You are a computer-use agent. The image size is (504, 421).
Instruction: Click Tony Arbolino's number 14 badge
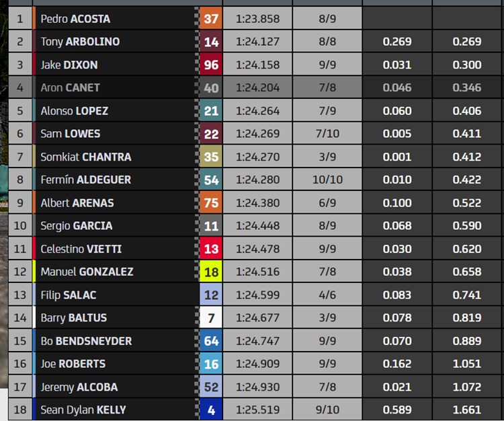[211, 42]
